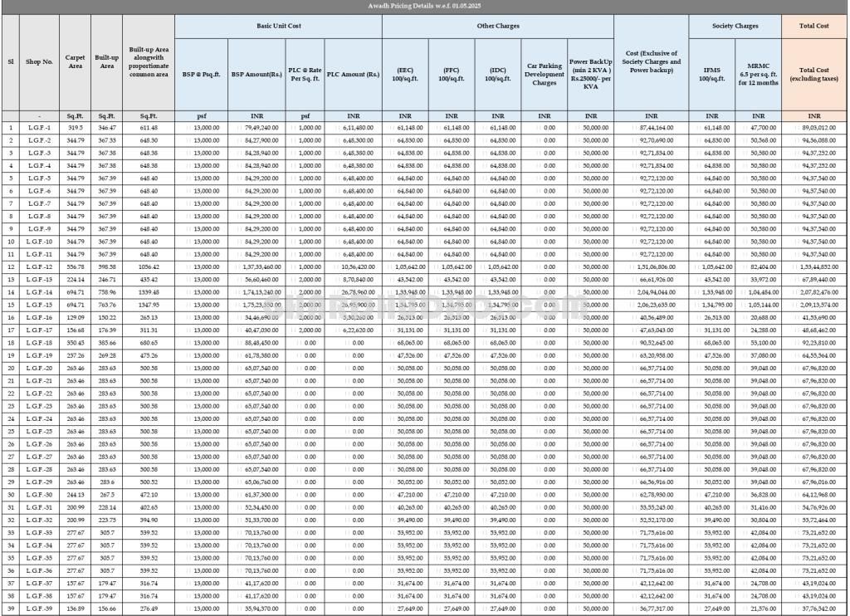Click the 'Awadh Pricing Details' title bar text
Screen dimensions: 850x616
coord(424,6)
